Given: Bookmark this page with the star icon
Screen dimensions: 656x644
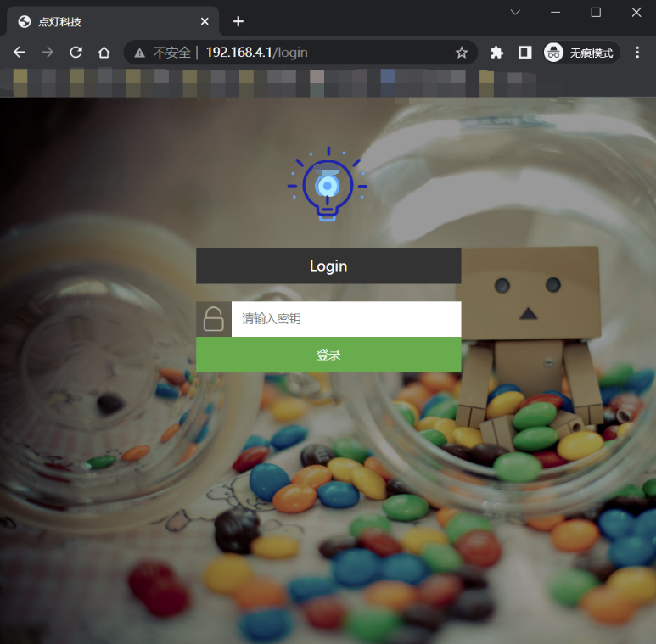Looking at the screenshot, I should click(462, 53).
